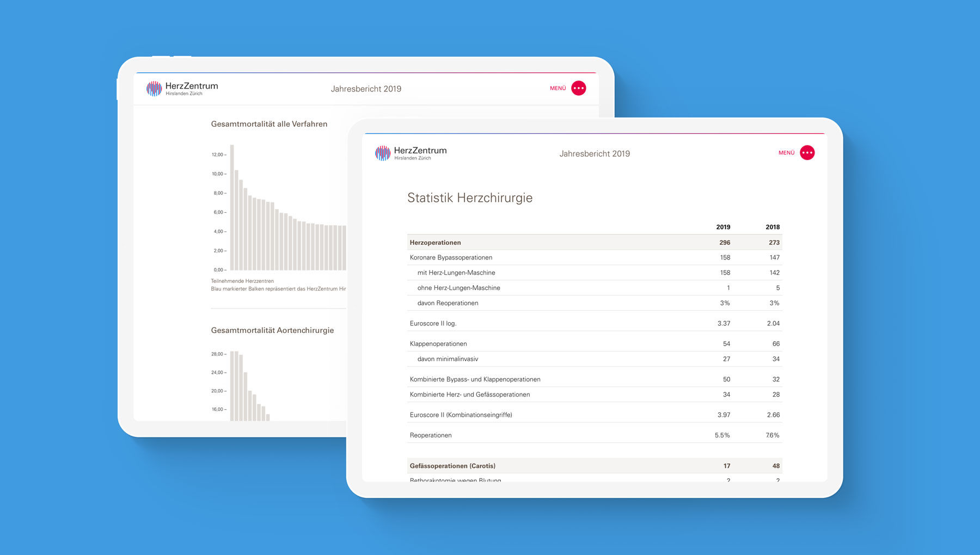The height and width of the screenshot is (555, 980).
Task: Click the 2019 column header
Action: 723,227
